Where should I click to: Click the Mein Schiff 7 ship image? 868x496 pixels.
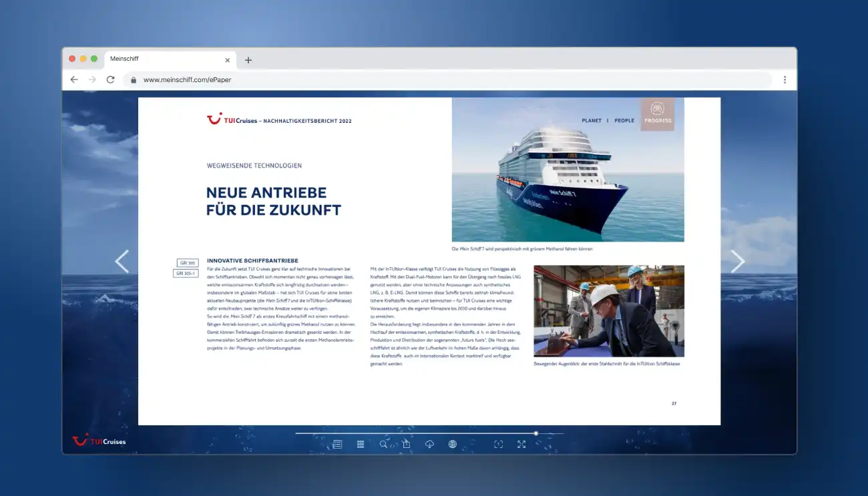point(568,170)
